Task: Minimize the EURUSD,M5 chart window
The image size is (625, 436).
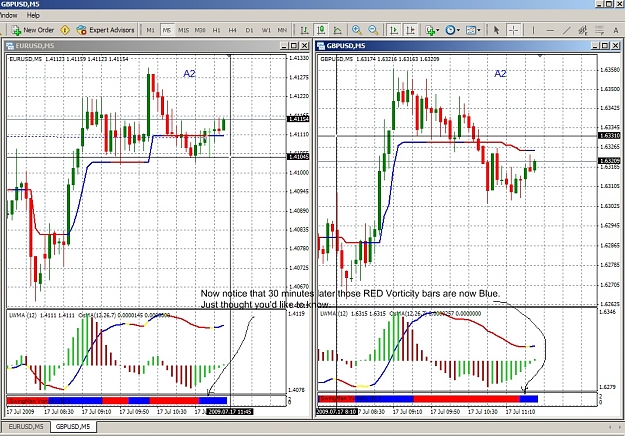Action: pyautogui.click(x=284, y=46)
